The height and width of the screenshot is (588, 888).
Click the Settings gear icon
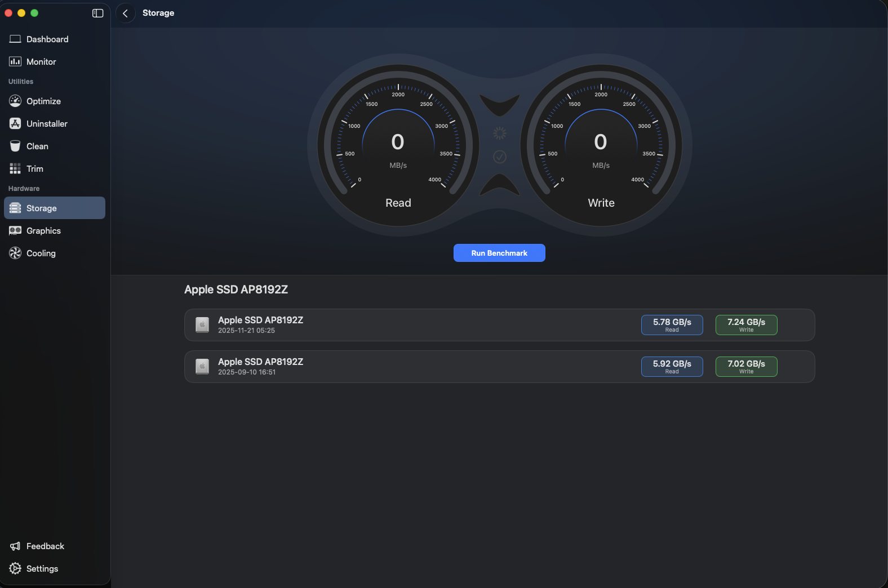coord(15,568)
